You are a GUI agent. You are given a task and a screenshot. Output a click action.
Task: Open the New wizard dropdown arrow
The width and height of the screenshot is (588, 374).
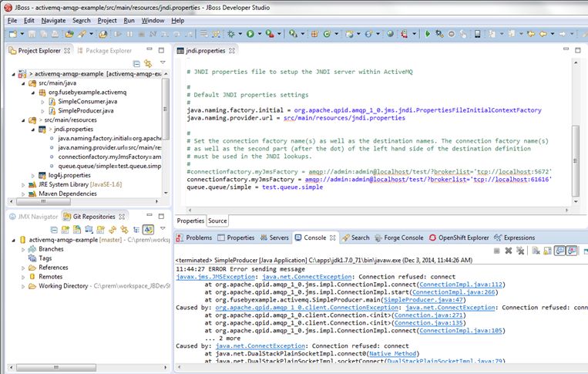[x=22, y=34]
